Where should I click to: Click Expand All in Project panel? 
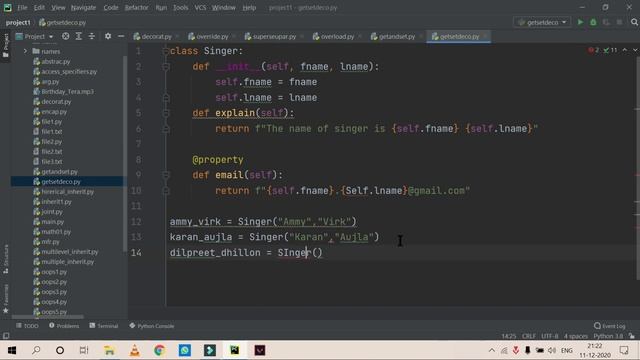click(78, 36)
